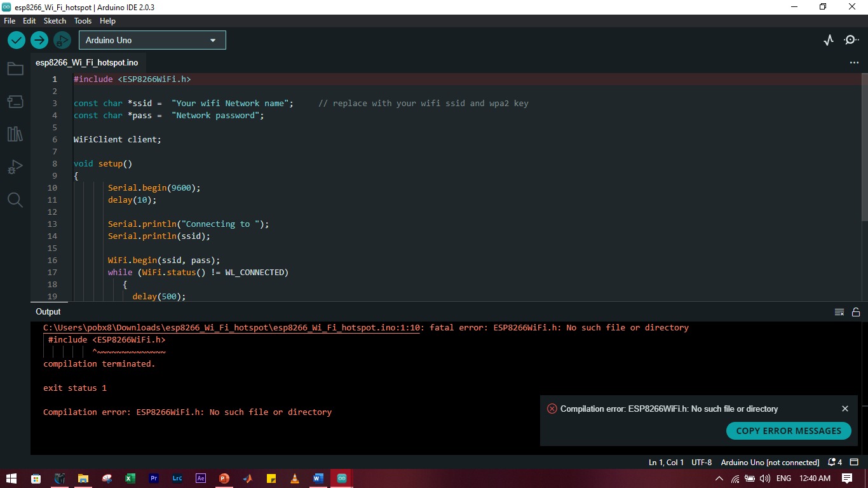Launch Premiere Pro from the taskbar
This screenshot has width=868, height=488.
154,478
